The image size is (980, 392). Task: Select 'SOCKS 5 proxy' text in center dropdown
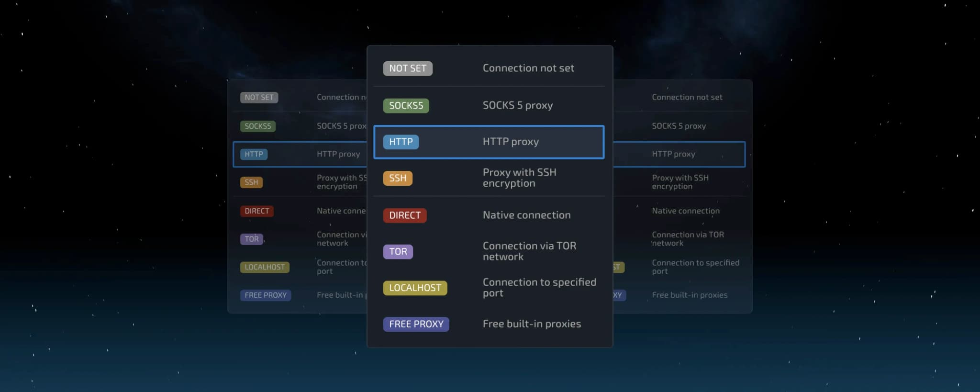(517, 105)
